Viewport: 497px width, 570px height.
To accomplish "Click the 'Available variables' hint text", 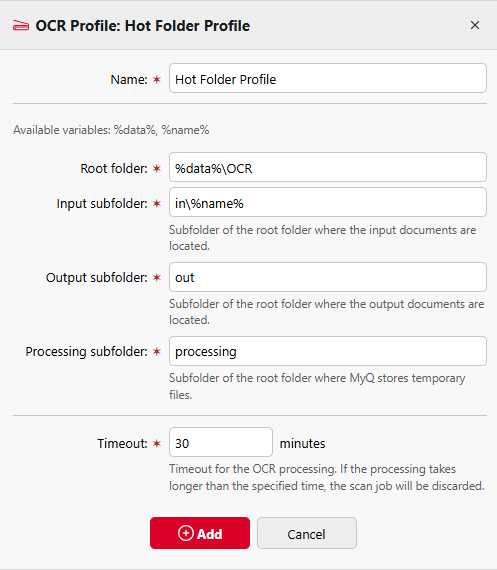I will click(x=111, y=130).
